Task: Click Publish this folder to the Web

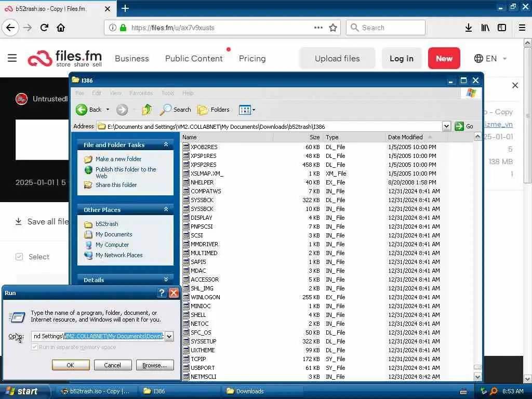Action: tap(126, 172)
